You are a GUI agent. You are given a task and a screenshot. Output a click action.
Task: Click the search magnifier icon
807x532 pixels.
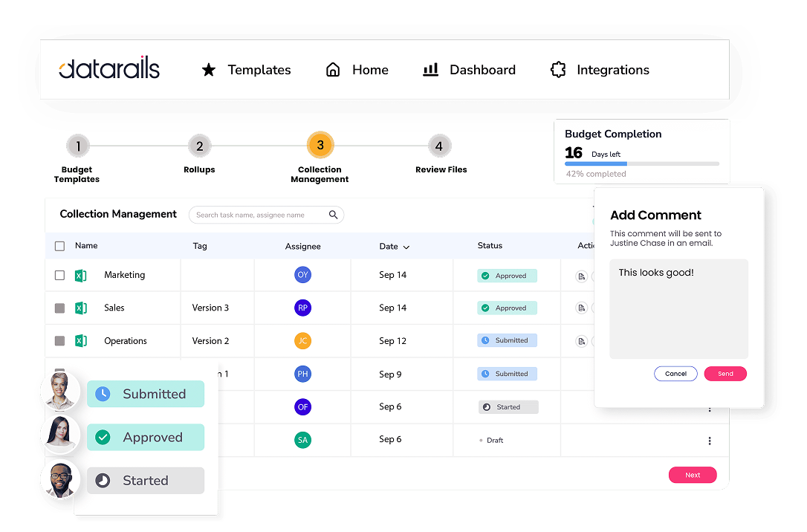point(334,215)
